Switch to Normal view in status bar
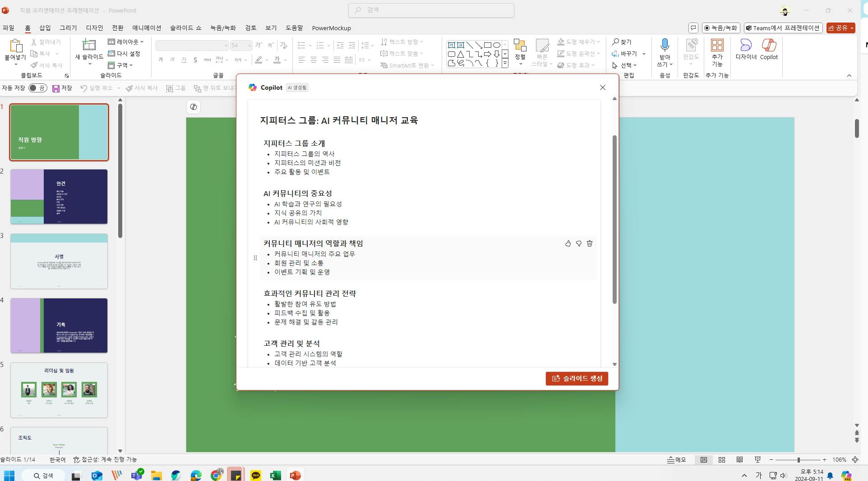This screenshot has height=481, width=868. 704,460
